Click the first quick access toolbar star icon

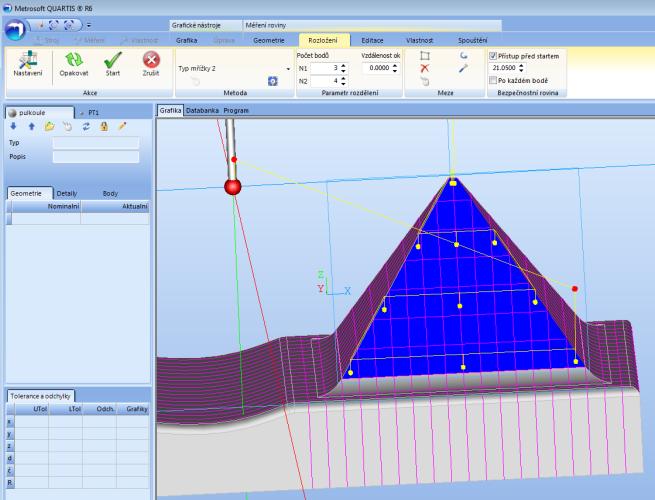41,25
